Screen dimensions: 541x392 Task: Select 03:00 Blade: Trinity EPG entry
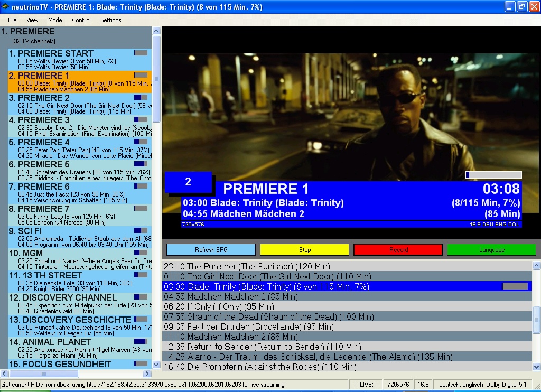click(x=347, y=286)
